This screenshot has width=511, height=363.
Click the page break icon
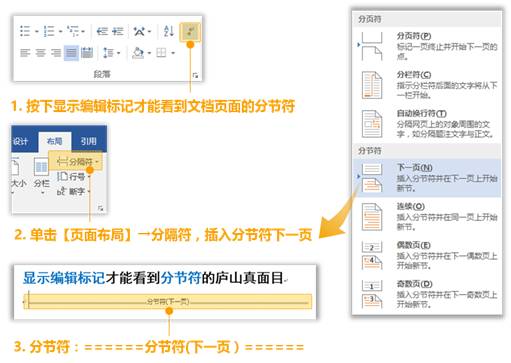point(372,46)
